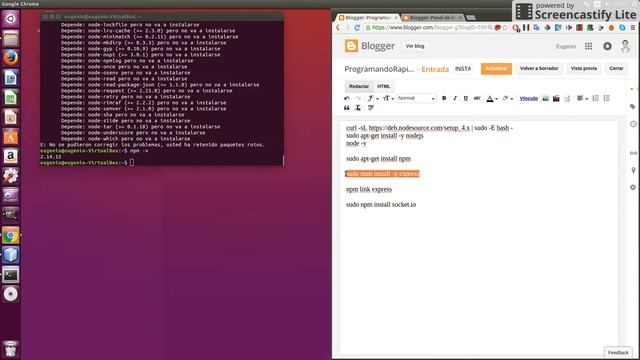Open the text color picker
640x360 pixels.
492,98
